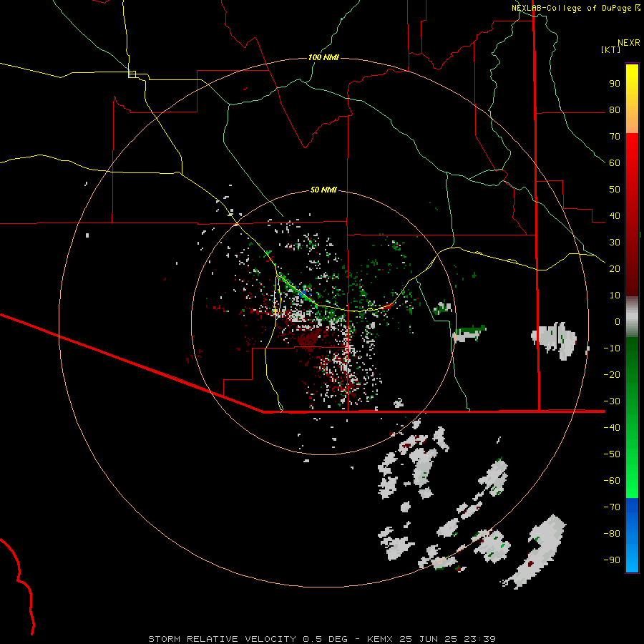Click the -50 value on velocity scale
This screenshot has width=644, height=644.
tap(612, 454)
